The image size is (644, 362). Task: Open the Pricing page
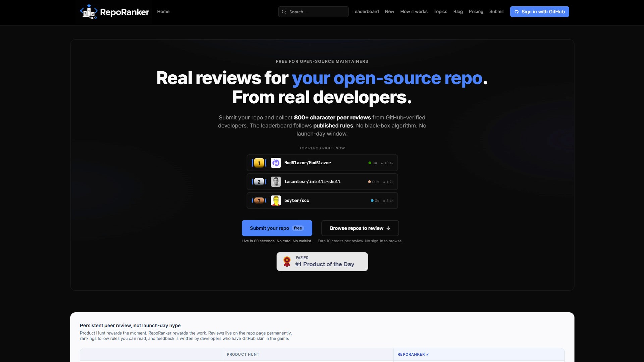click(476, 11)
